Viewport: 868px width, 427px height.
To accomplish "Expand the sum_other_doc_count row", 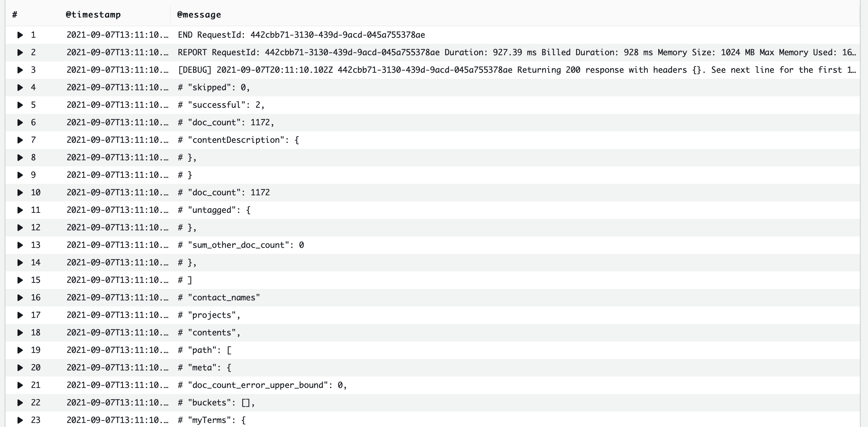I will coord(20,245).
